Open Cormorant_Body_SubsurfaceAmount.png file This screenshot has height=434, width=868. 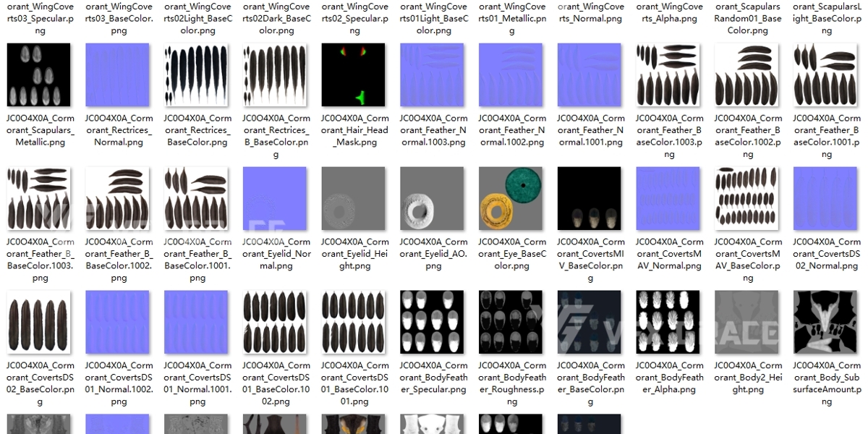[x=826, y=323]
